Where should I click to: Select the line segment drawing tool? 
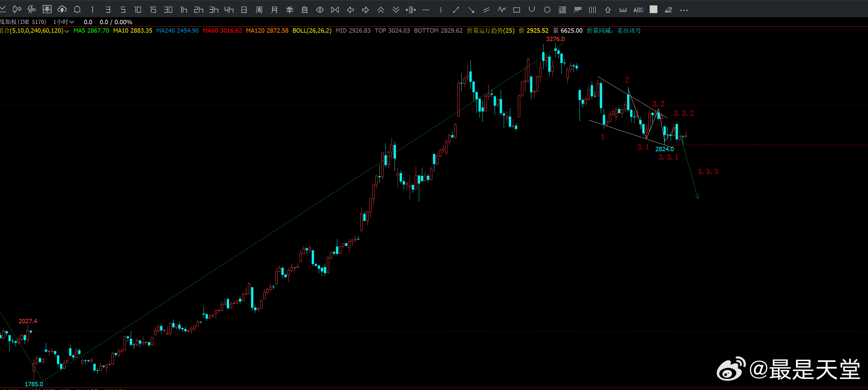(456, 10)
